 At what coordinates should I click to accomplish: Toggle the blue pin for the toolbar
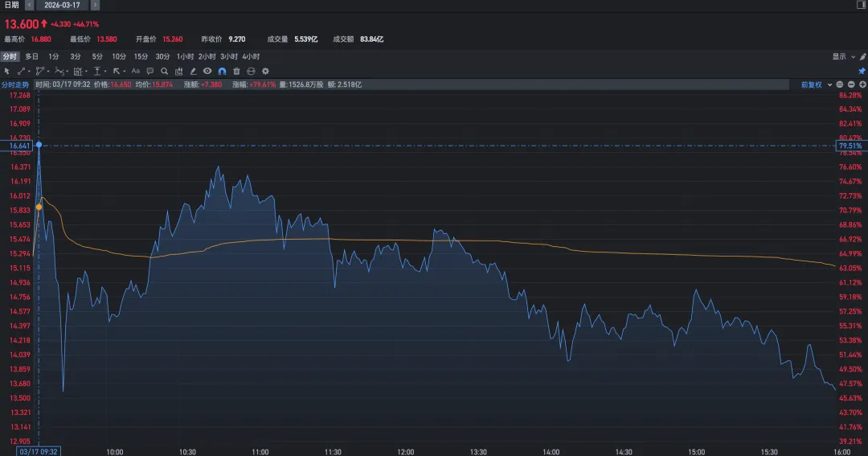862,71
